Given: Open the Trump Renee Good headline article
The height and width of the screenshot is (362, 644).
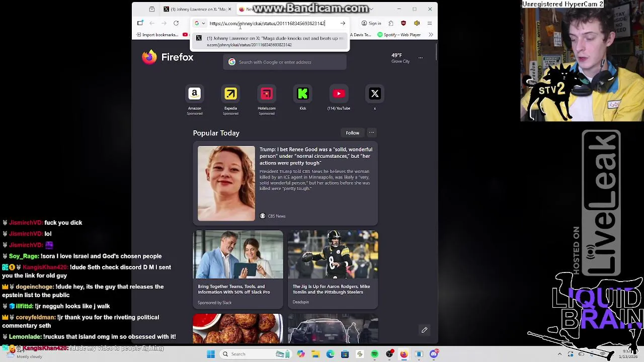Looking at the screenshot, I should pos(316,156).
